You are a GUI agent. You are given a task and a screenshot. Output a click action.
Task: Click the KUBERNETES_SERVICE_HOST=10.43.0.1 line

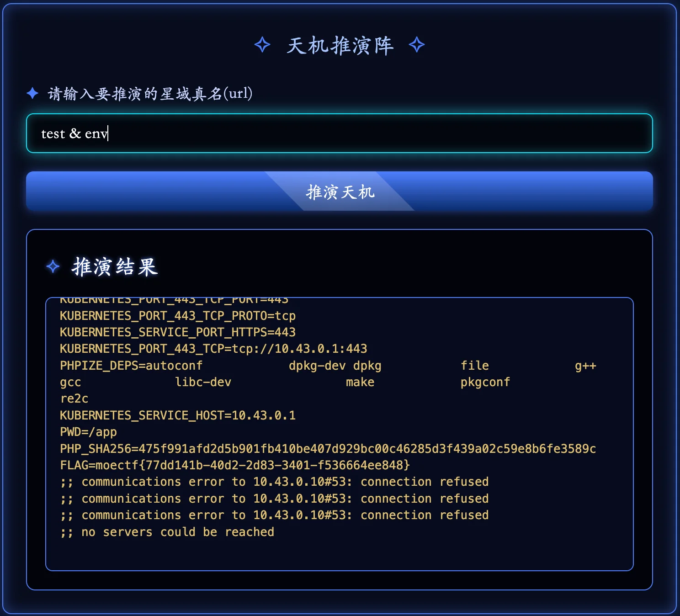point(178,415)
